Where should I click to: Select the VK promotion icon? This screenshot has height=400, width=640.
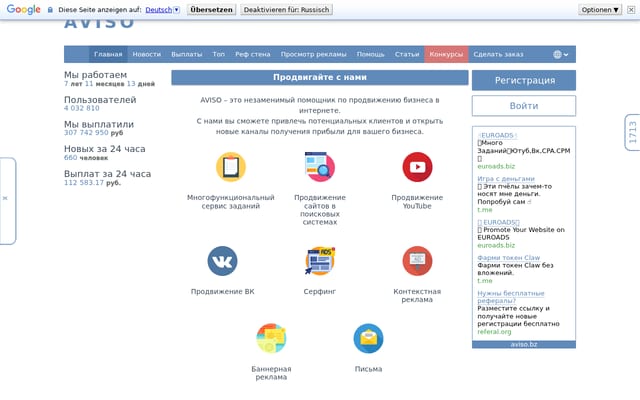pos(222,261)
